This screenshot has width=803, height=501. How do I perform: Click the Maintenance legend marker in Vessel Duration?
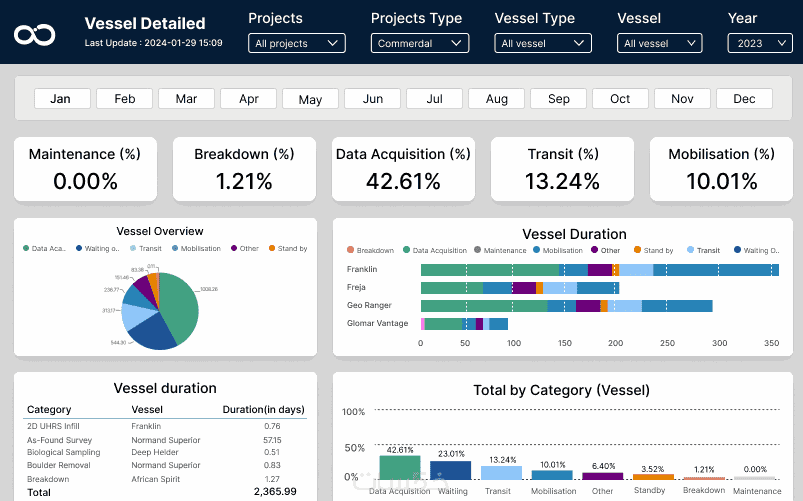click(478, 250)
